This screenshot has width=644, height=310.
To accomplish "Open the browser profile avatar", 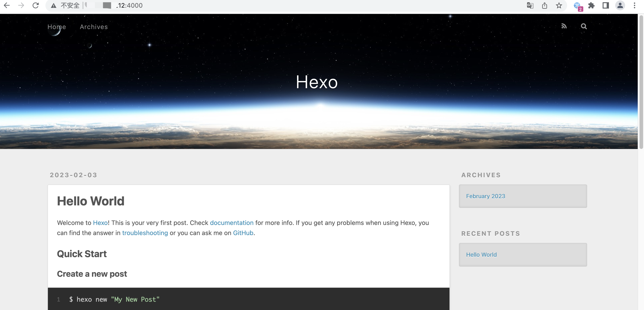I will tap(620, 5).
